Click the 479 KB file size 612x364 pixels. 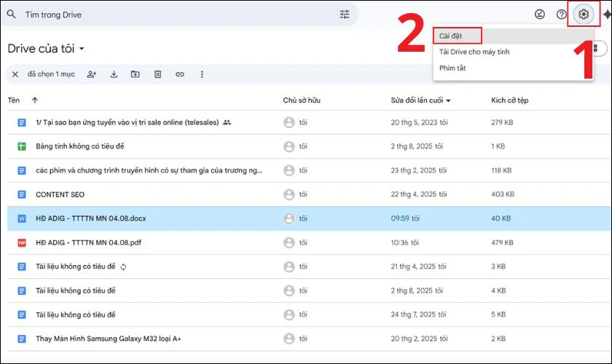[x=502, y=242]
